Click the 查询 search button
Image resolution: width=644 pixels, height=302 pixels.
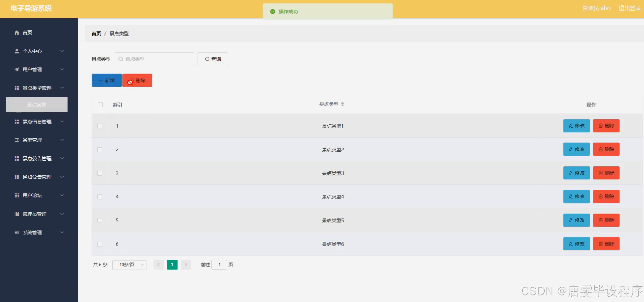click(213, 59)
